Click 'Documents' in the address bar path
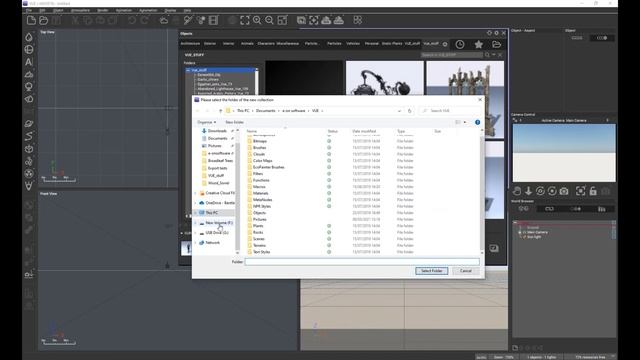Image resolution: width=640 pixels, height=360 pixels. click(265, 111)
